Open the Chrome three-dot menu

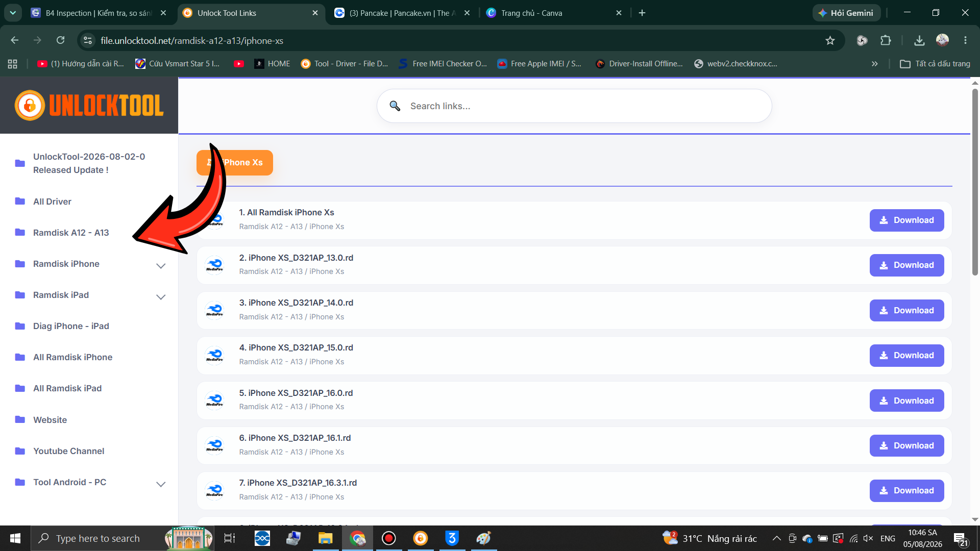pos(965,40)
